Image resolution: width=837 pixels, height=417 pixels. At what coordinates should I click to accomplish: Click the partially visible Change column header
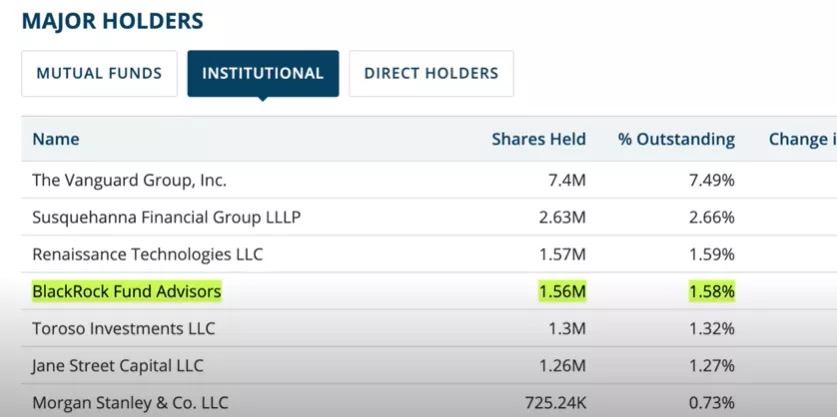[x=801, y=139]
